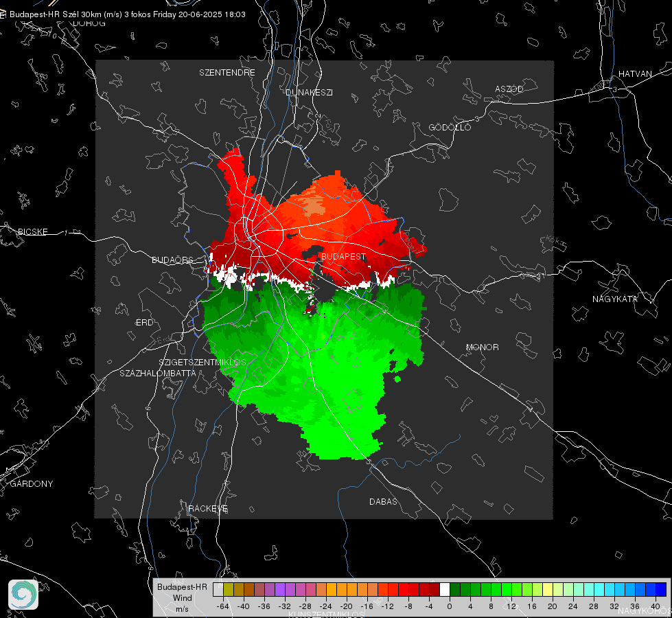Click the swirl logo icon at the bottom-left
Screen dimensions: 672x618
23,595
